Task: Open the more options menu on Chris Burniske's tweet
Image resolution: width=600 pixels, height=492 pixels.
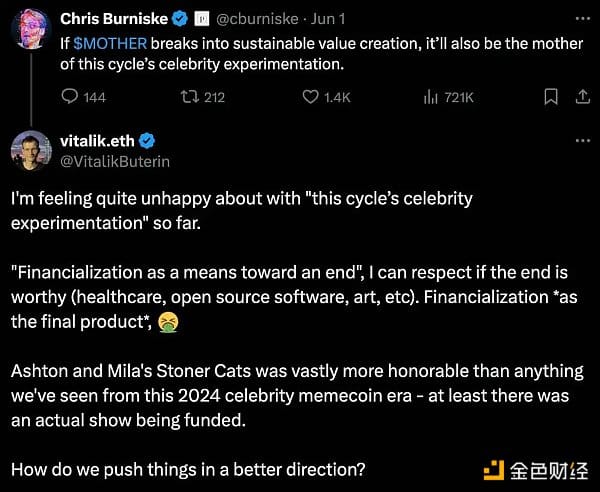Action: point(583,18)
